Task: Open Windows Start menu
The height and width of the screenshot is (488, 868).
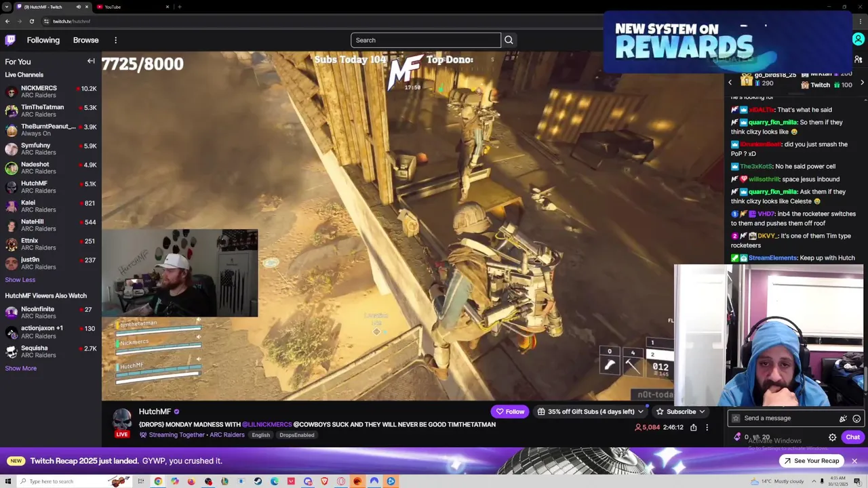Action: [8, 481]
